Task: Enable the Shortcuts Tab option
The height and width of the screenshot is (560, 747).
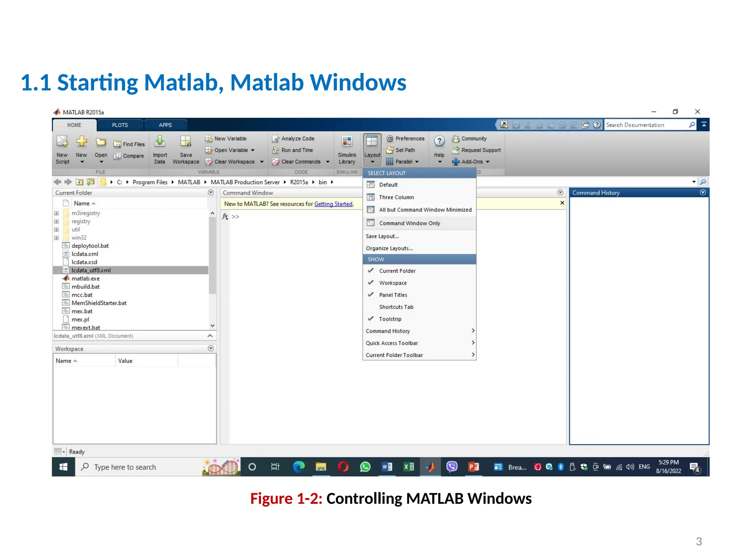Action: coord(419,307)
